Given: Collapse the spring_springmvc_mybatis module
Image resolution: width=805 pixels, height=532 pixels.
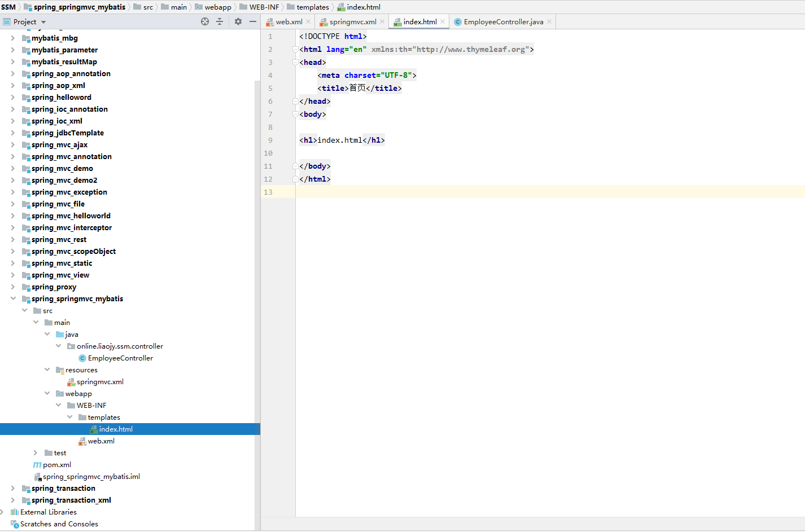Looking at the screenshot, I should (13, 298).
